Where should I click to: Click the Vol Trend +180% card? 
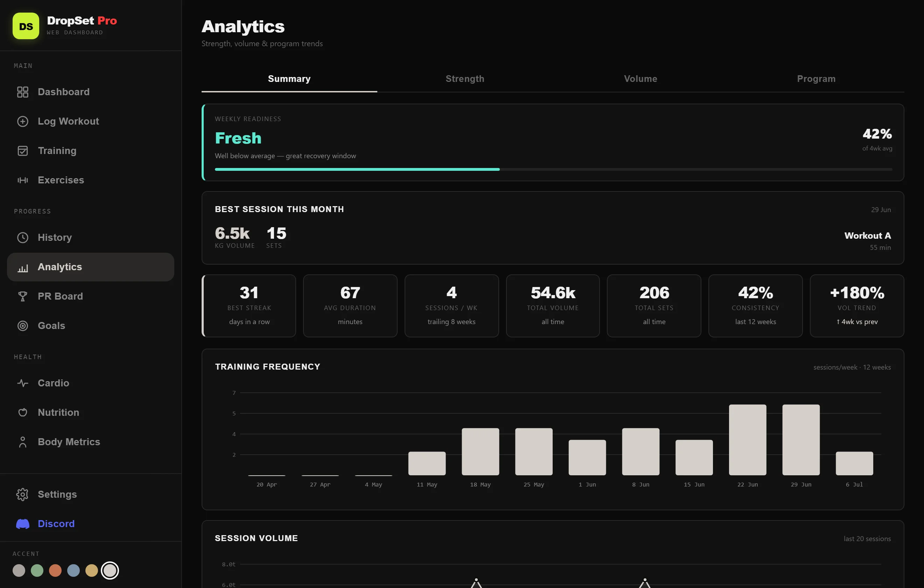tap(857, 306)
